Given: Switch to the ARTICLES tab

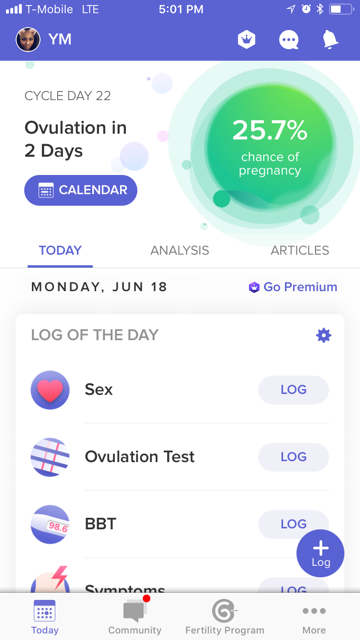Looking at the screenshot, I should point(300,250).
